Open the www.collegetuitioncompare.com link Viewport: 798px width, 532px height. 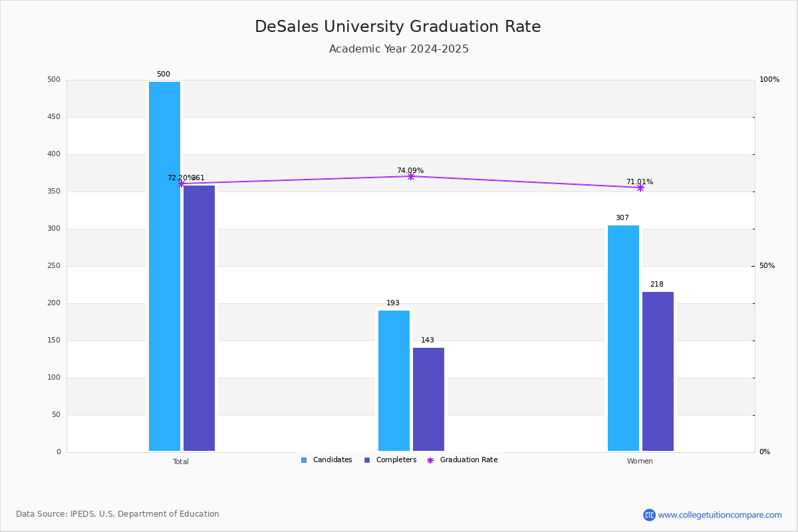tap(720, 515)
